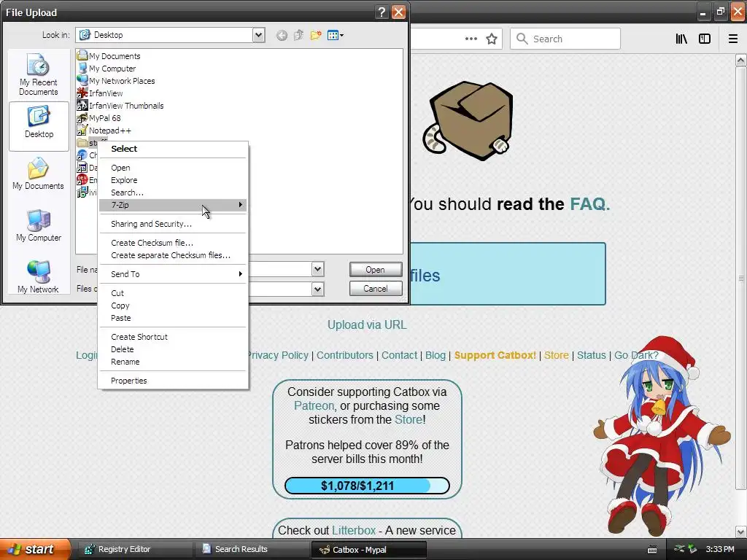Click the Open button in File Upload
Viewport: 747px width, 560px height.
pos(376,270)
